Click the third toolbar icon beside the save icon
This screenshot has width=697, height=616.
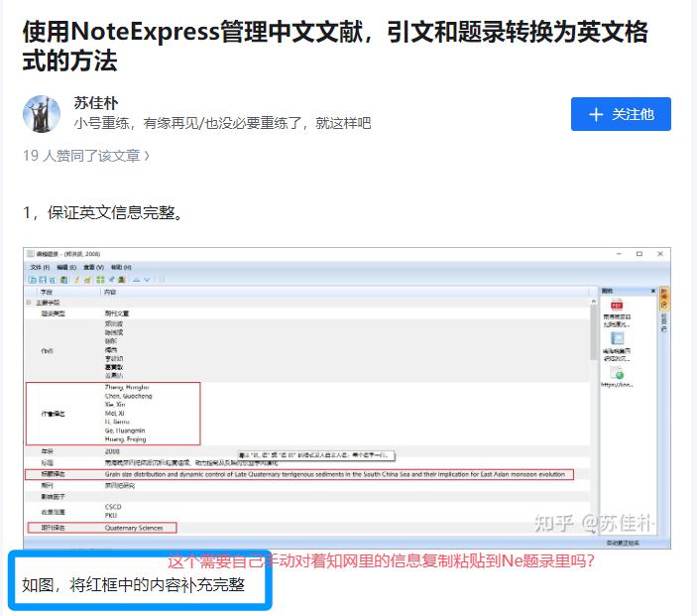(x=53, y=280)
